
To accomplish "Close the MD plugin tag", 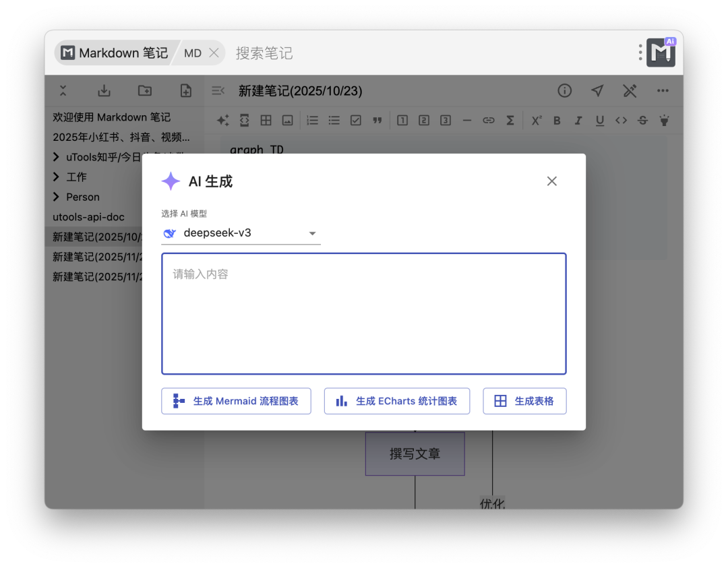I will pos(214,53).
